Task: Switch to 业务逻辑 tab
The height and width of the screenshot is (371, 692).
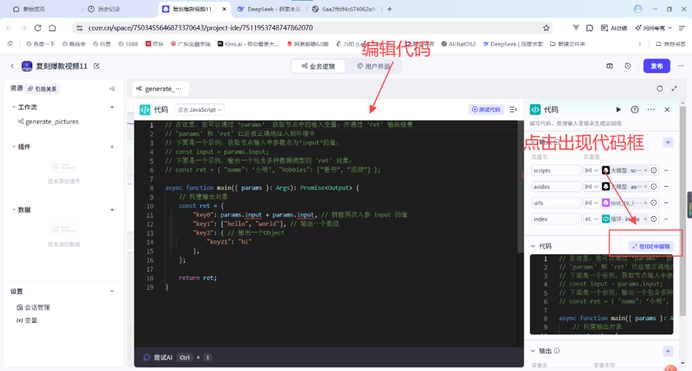Action: coord(318,66)
